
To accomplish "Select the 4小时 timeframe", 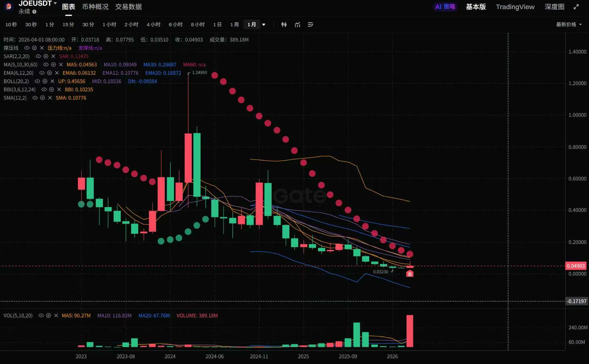I will coord(153,25).
